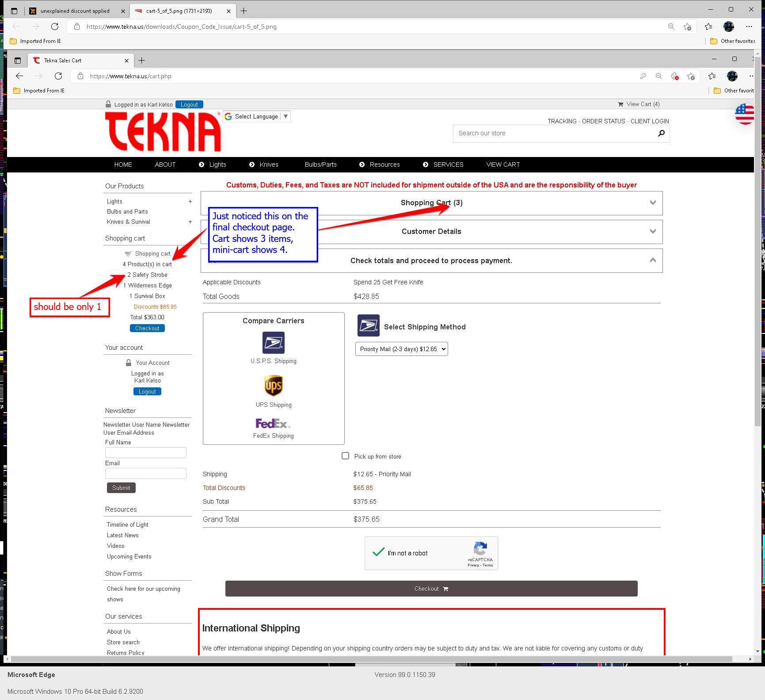Switch to the unexplained discount applied tab
The width and height of the screenshot is (765, 700).
click(x=75, y=11)
